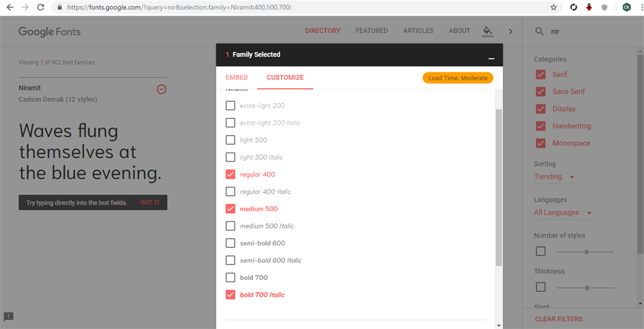Click the filter sidebar scrollbar up arrow
644x329 pixels.
(640, 51)
